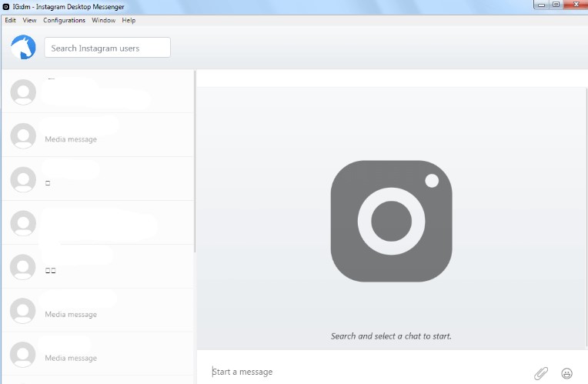Open the chat previewing two box glyphs
Screen dimensions: 588x384
[x=98, y=266]
